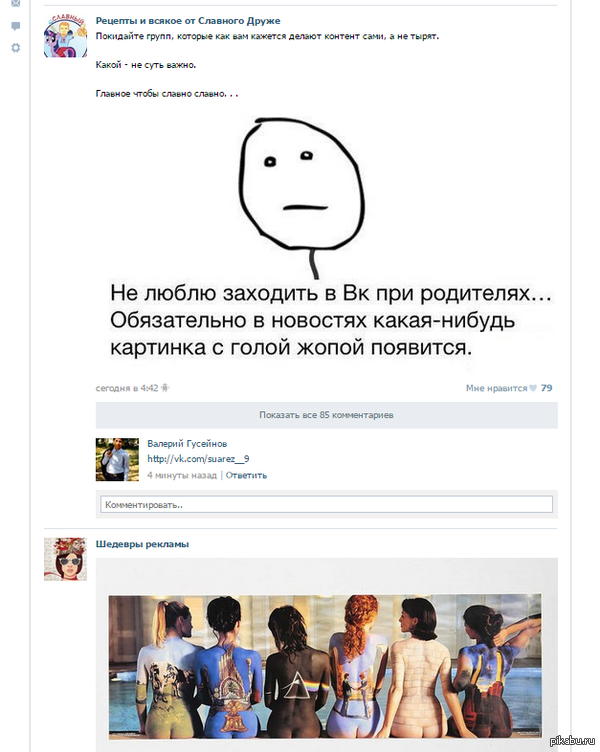Click the chat bubble sidebar icon
600x752 pixels.
(16, 26)
